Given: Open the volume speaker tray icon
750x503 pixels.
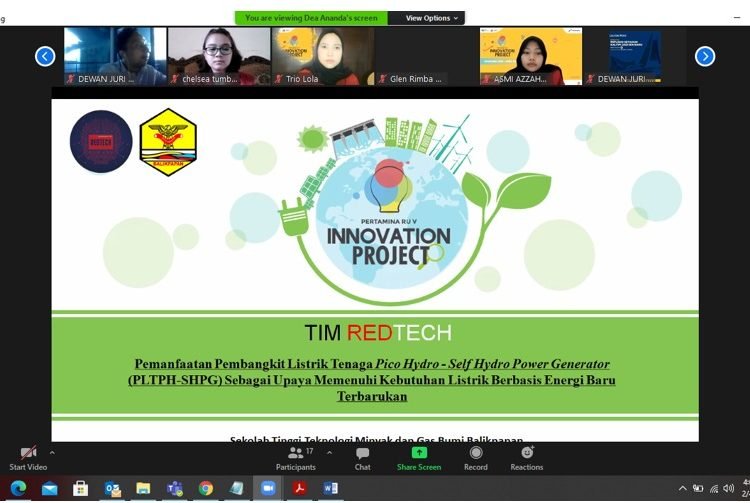Looking at the screenshot, I should 728,488.
